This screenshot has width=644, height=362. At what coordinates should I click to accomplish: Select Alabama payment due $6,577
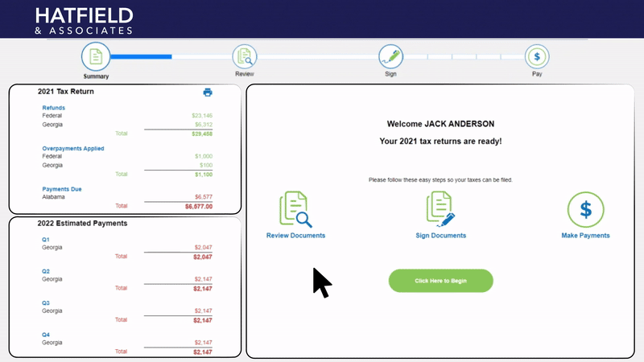204,197
